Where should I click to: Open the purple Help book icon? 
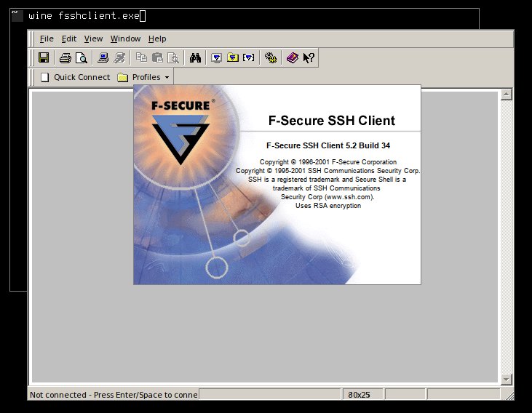pos(292,57)
